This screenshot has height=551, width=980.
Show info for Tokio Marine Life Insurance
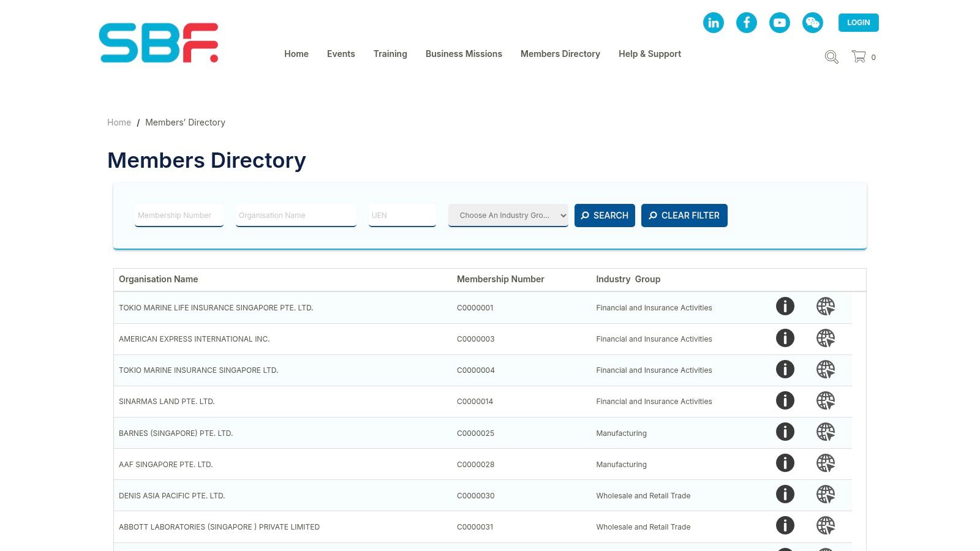pos(785,306)
